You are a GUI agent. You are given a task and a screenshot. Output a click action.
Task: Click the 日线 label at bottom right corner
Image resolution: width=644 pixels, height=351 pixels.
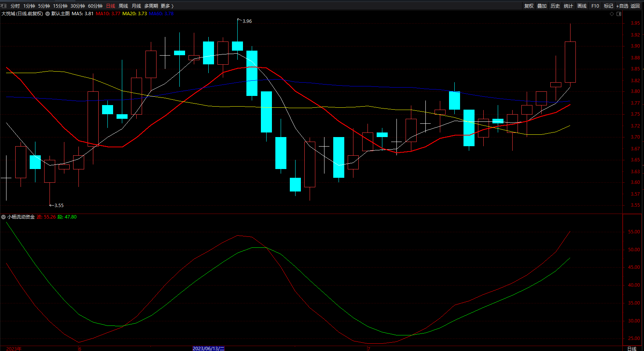[632, 349]
